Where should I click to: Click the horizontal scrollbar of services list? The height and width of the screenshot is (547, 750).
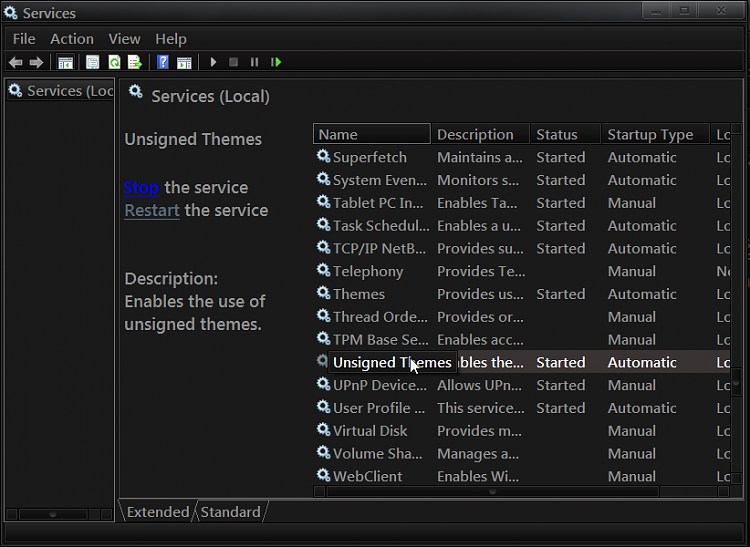[493, 492]
